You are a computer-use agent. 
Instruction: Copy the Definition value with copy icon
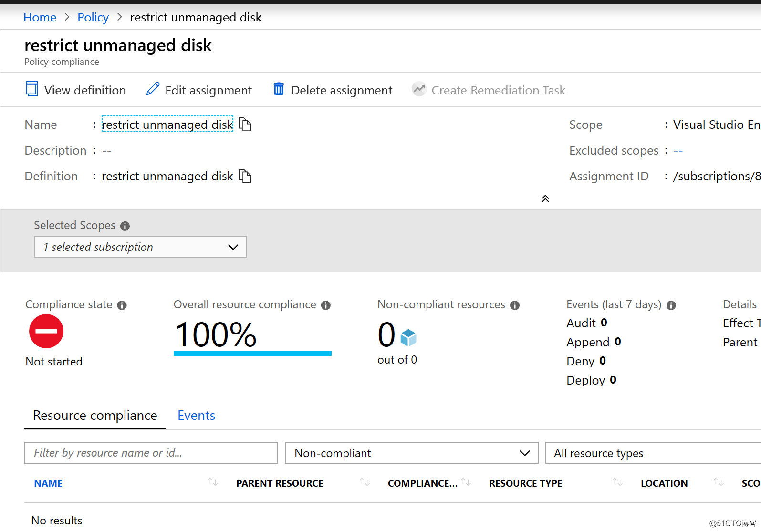pos(245,176)
